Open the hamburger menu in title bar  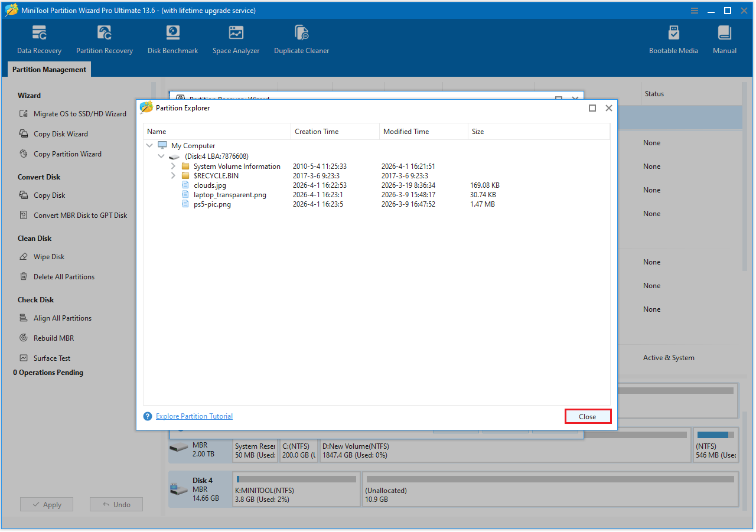coord(694,10)
